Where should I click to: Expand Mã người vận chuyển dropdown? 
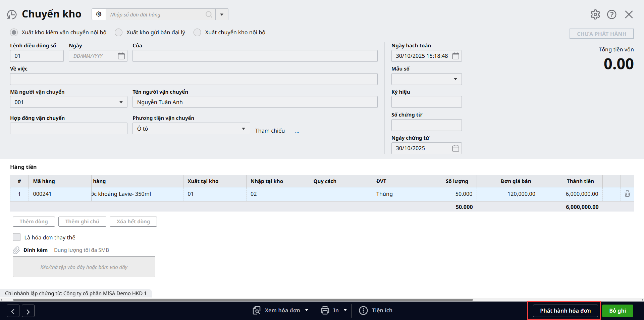[121, 102]
